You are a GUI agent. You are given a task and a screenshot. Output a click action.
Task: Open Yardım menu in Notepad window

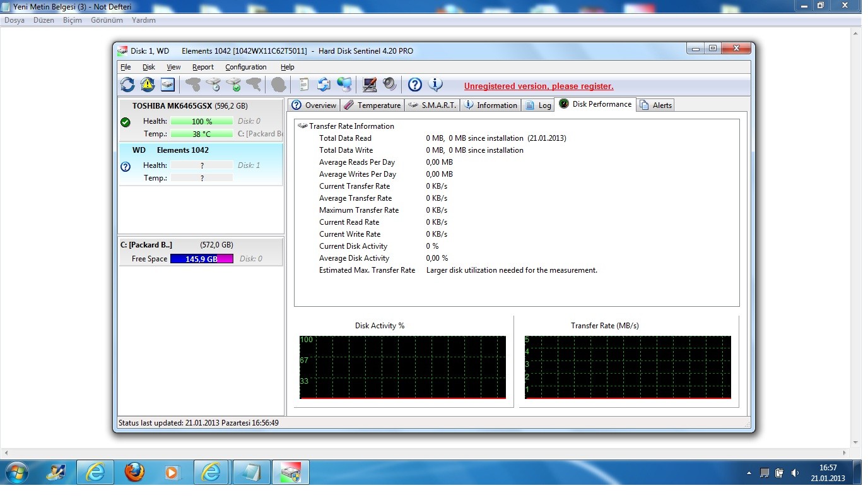point(144,20)
